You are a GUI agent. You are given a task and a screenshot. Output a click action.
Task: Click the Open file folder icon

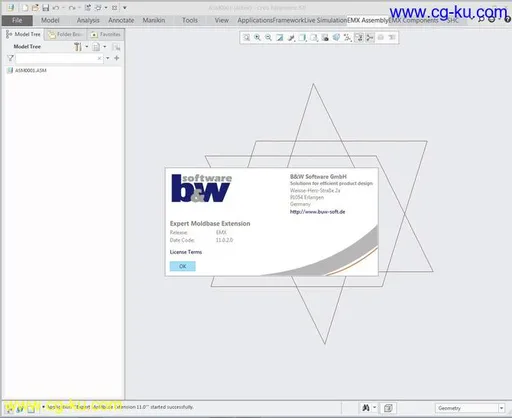pos(35,7)
